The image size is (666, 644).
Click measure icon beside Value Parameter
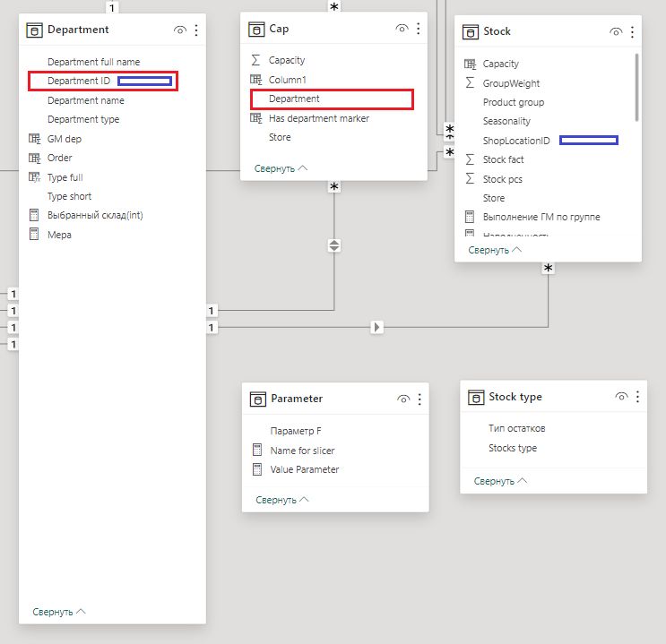click(x=257, y=469)
